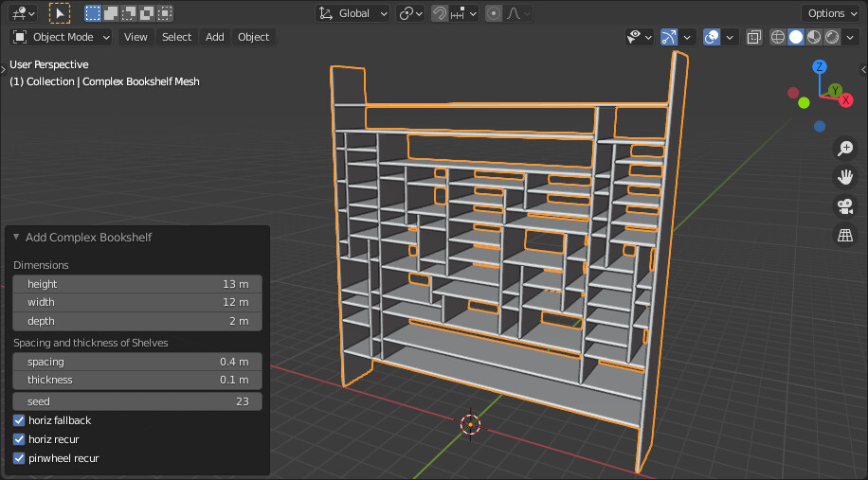Toggle the camera view icon
The image size is (868, 480).
pyautogui.click(x=844, y=206)
